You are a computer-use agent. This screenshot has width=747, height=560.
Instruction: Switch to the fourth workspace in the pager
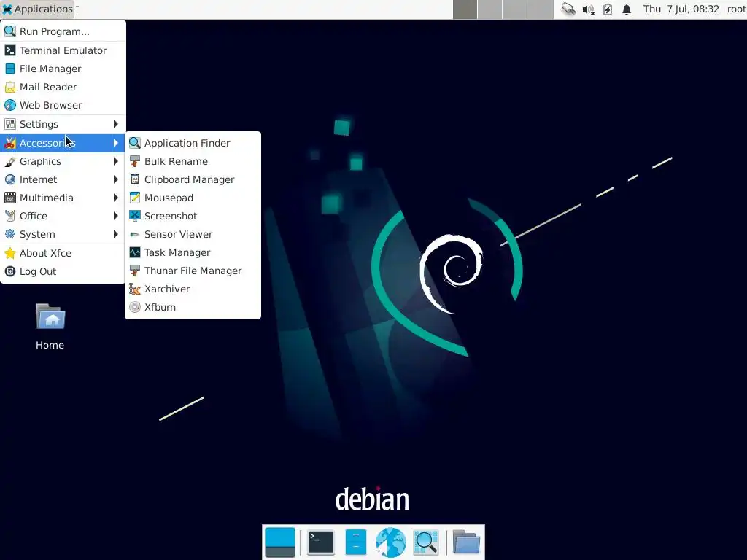(541, 9)
